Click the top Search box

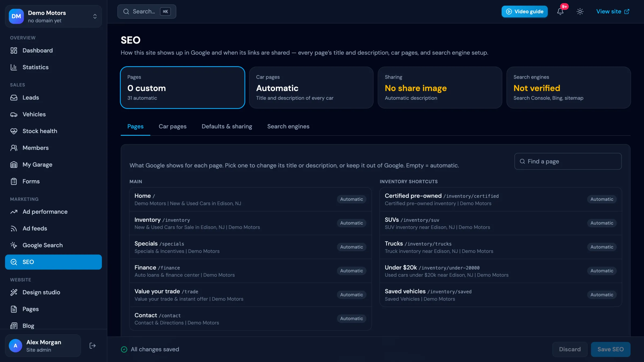147,12
